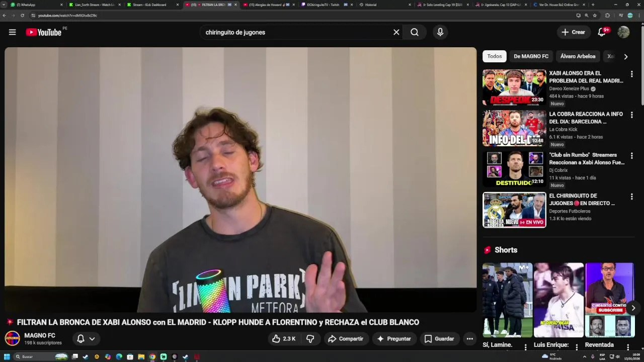
Task: Open options for the XABI ALONSO ERA video
Action: [631, 74]
